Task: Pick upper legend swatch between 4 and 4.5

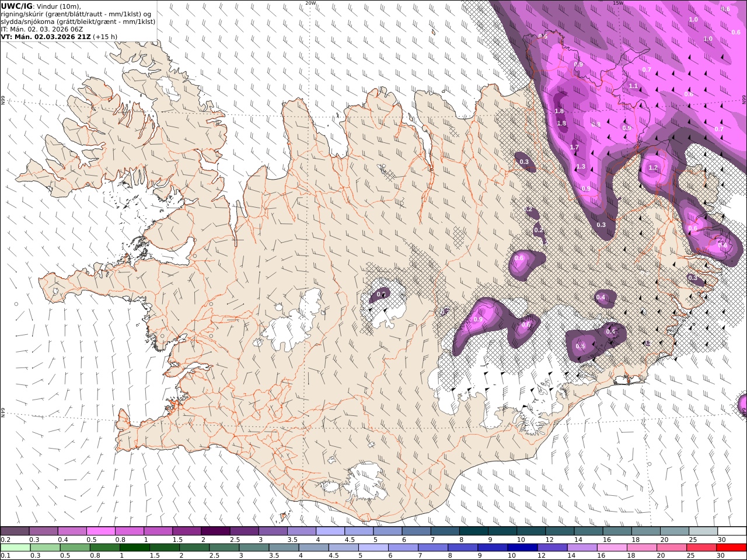Action: coord(330,531)
